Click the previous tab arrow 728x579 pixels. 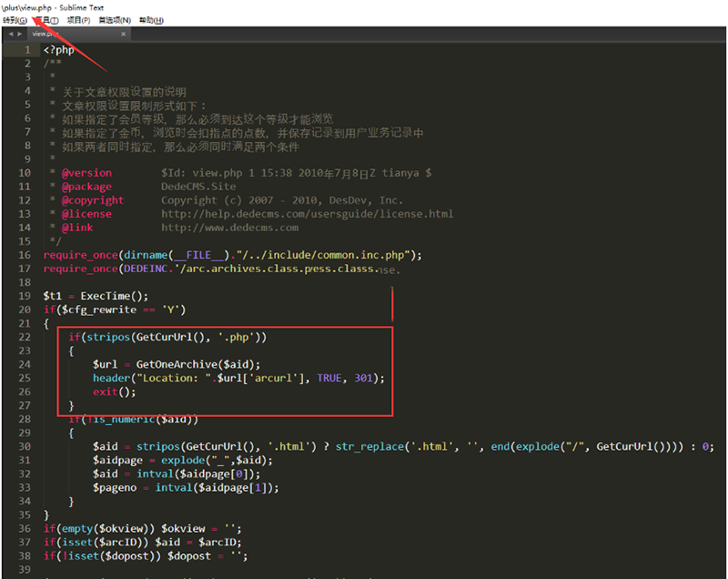(x=8, y=34)
